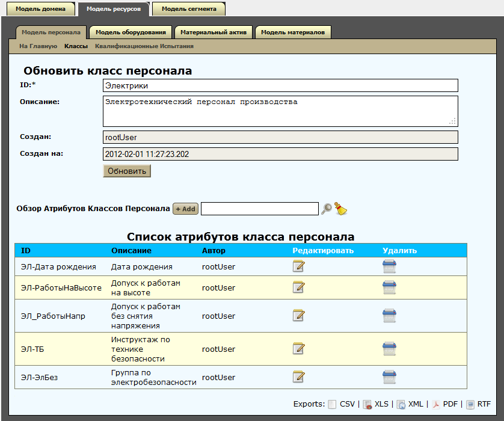Delete the ЭЛ-РаботыНаВысоте attribute
This screenshot has width=504, height=421.
[389, 287]
